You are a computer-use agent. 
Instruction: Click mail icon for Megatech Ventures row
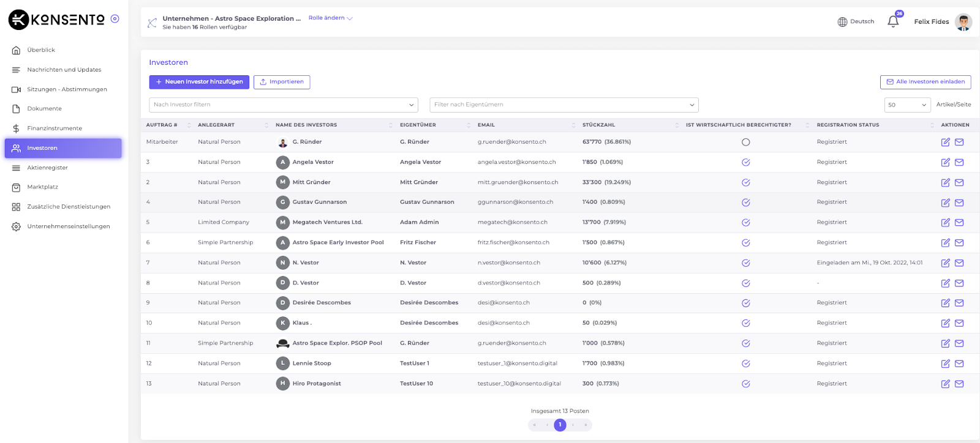959,223
